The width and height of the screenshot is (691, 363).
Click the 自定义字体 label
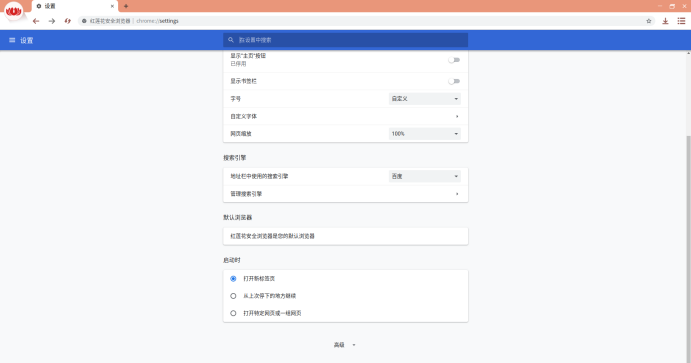[x=244, y=116]
